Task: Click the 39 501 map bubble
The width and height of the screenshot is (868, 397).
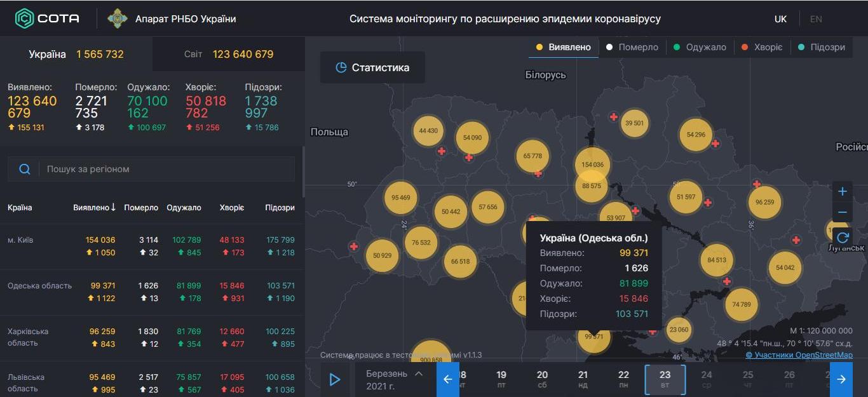Action: pyautogui.click(x=634, y=123)
